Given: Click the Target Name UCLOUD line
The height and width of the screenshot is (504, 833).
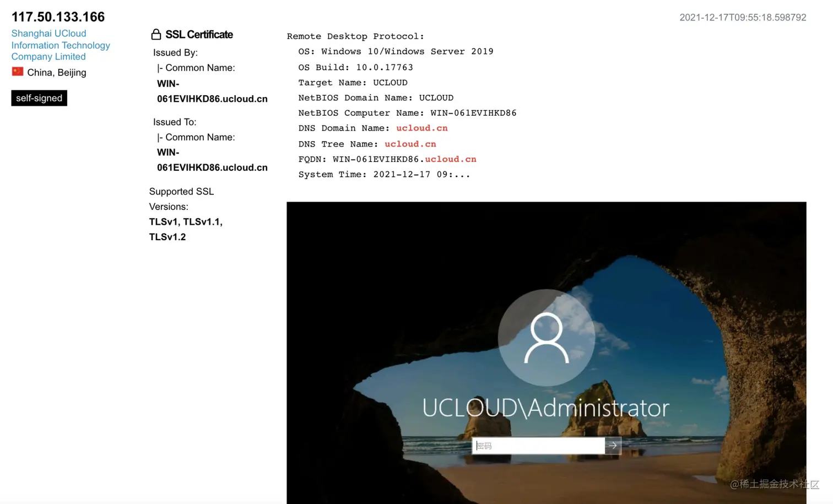Looking at the screenshot, I should [x=353, y=83].
